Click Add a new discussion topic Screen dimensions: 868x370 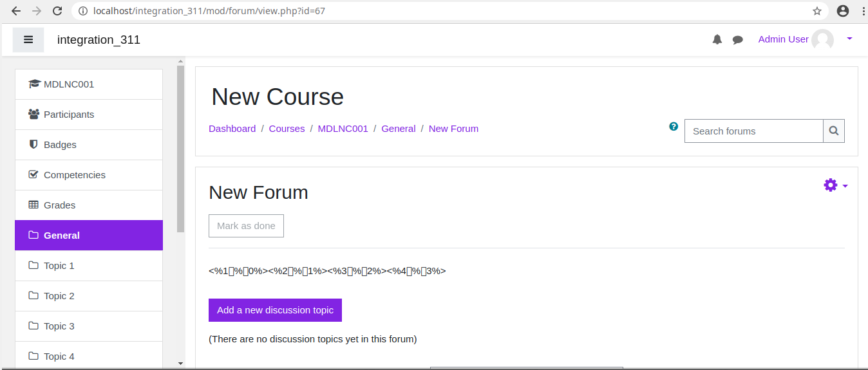[x=275, y=310]
